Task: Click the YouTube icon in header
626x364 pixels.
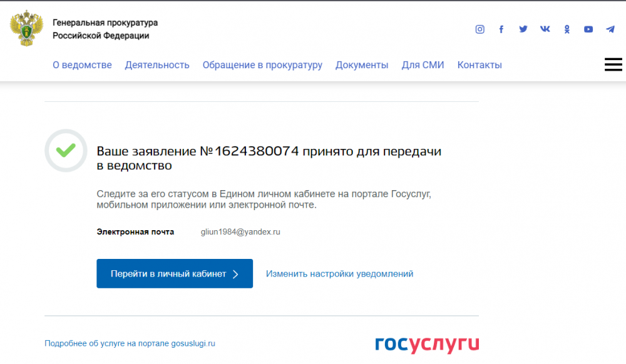Action: (x=588, y=29)
